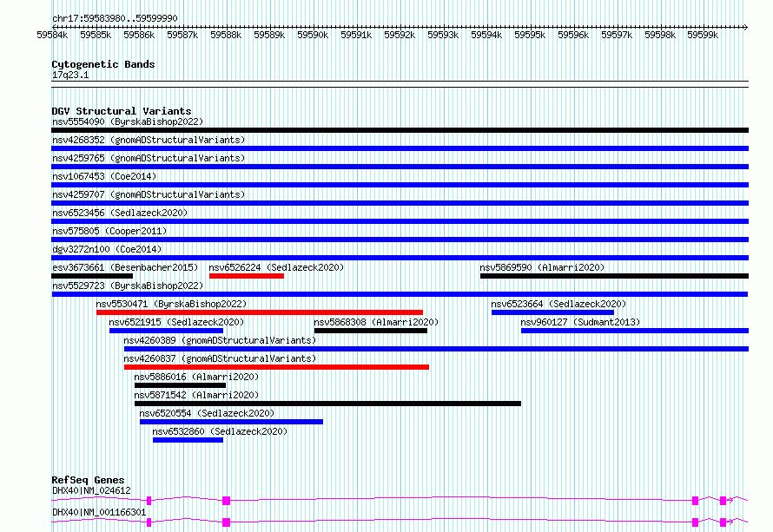Open nsv4259765 gnomADStructuralVariants entry
This screenshot has width=773, height=532.
click(x=149, y=158)
